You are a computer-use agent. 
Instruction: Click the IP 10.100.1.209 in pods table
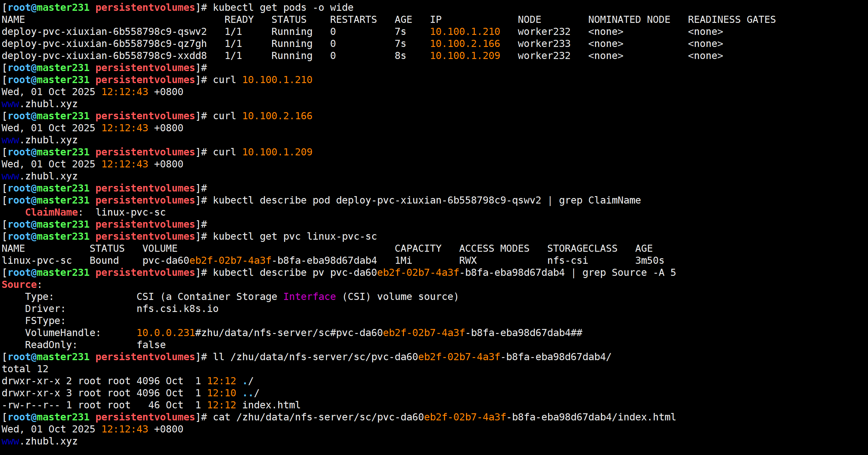click(465, 56)
